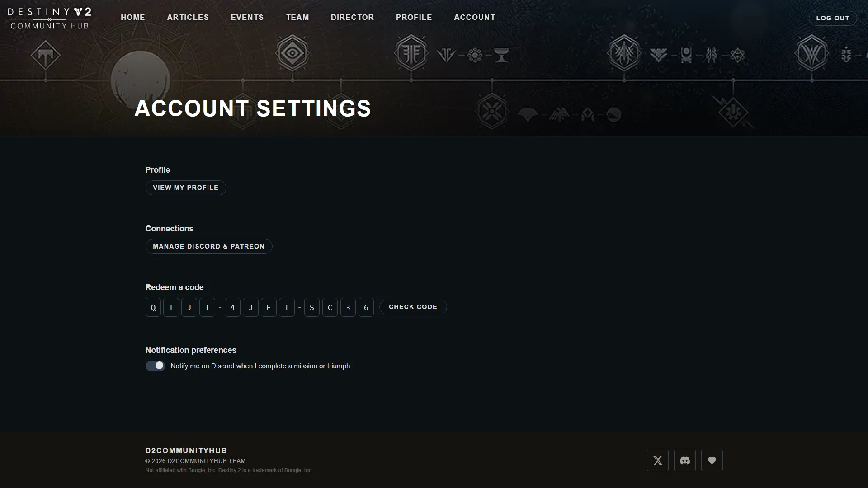Click the Notify me on Discord label
Image resolution: width=868 pixels, height=488 pixels.
260,366
